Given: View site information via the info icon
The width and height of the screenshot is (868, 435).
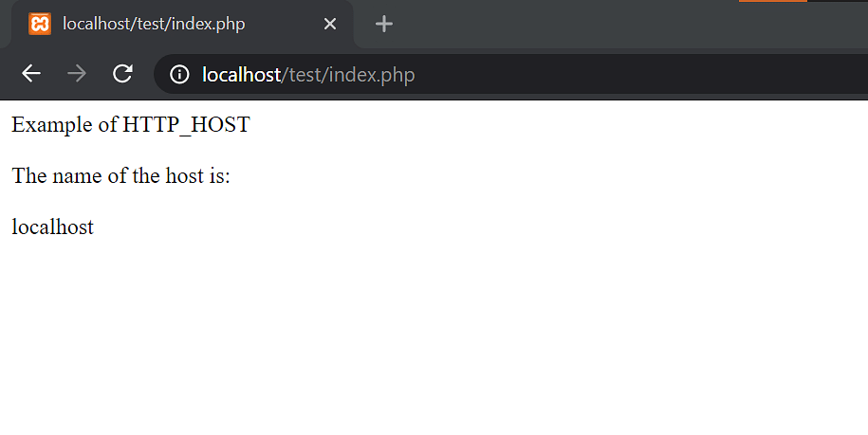Looking at the screenshot, I should [179, 74].
